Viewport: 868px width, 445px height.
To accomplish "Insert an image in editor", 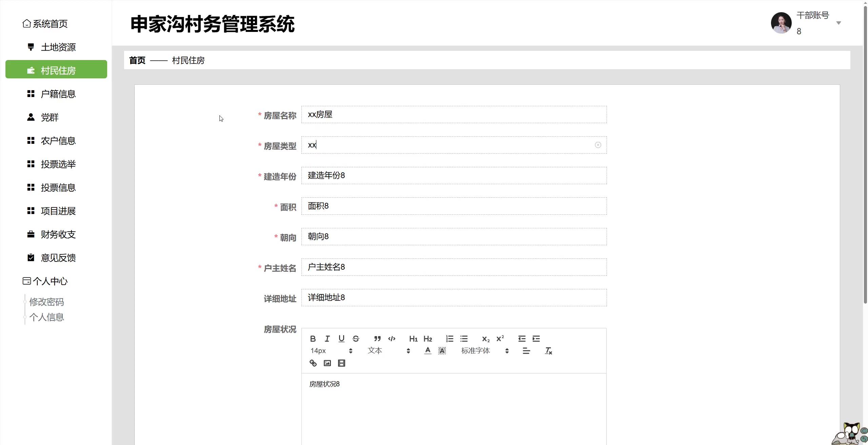I will click(x=327, y=363).
